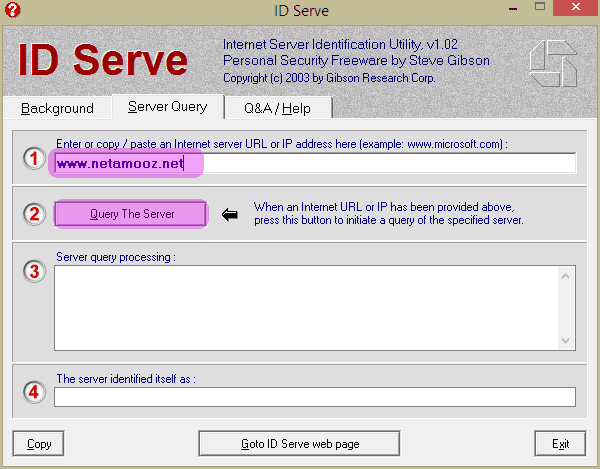The width and height of the screenshot is (600, 469).
Task: Click the red question mark title bar icon
Action: tap(12, 10)
